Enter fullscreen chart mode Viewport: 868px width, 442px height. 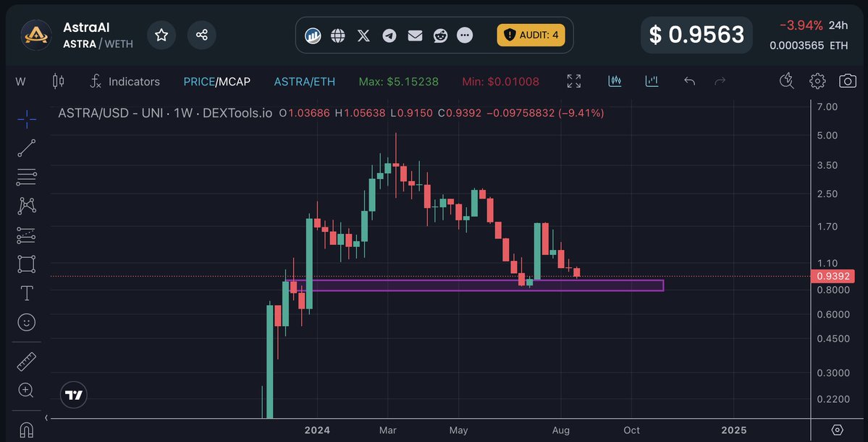574,81
